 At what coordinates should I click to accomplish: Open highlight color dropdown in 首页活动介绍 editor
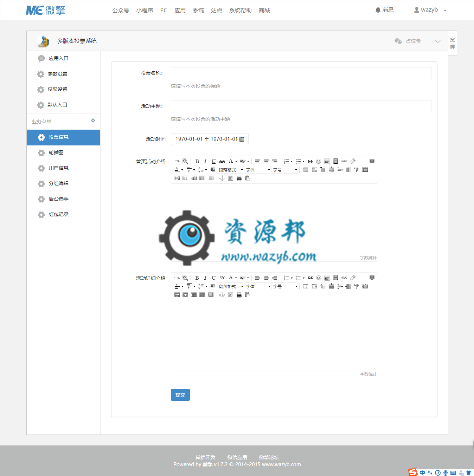coord(248,161)
